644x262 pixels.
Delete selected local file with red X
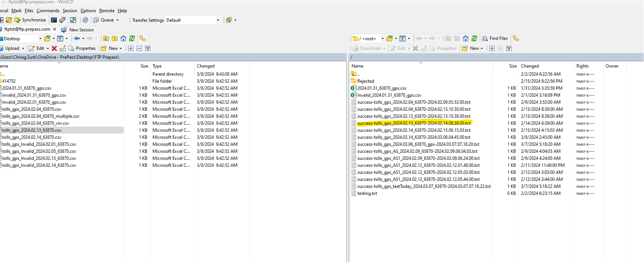54,49
